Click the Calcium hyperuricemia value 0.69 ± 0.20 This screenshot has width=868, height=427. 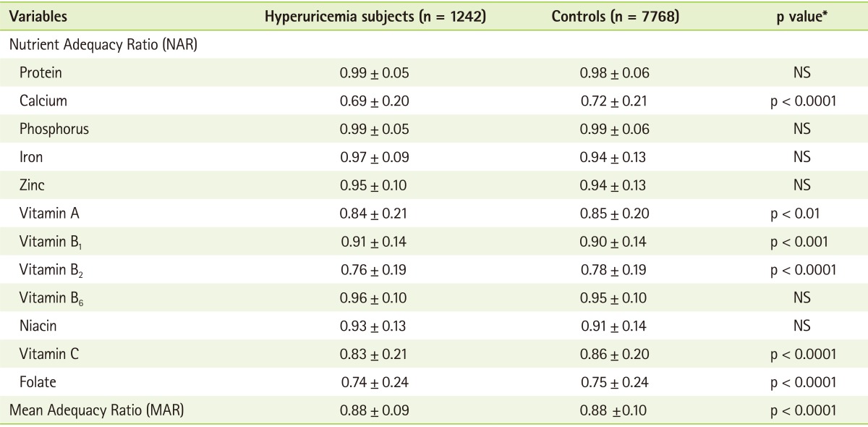coord(374,101)
